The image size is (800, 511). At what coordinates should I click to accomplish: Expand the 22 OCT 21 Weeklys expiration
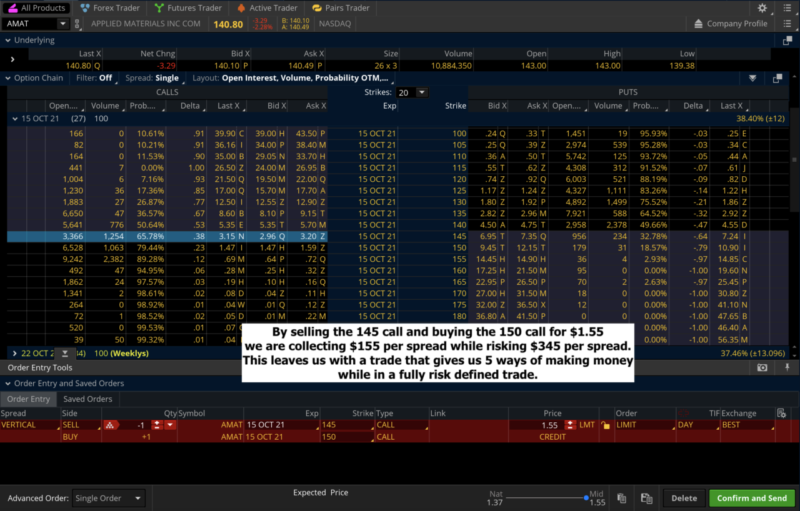(x=15, y=353)
